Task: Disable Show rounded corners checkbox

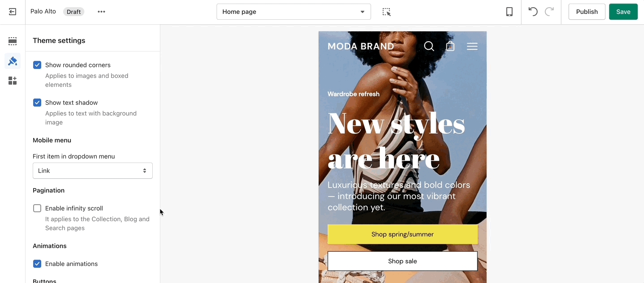Action: [37, 65]
